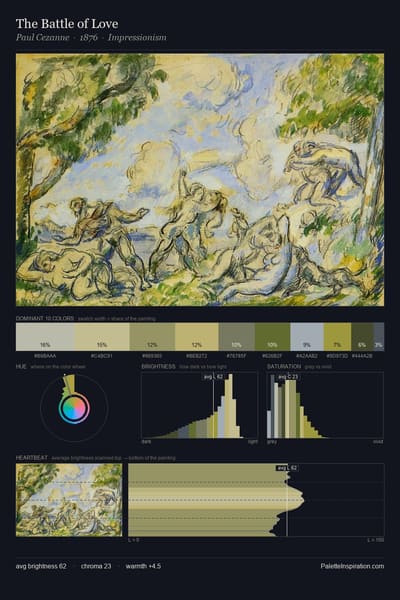Click the 'avg C 23' saturation histogram label

(x=288, y=377)
